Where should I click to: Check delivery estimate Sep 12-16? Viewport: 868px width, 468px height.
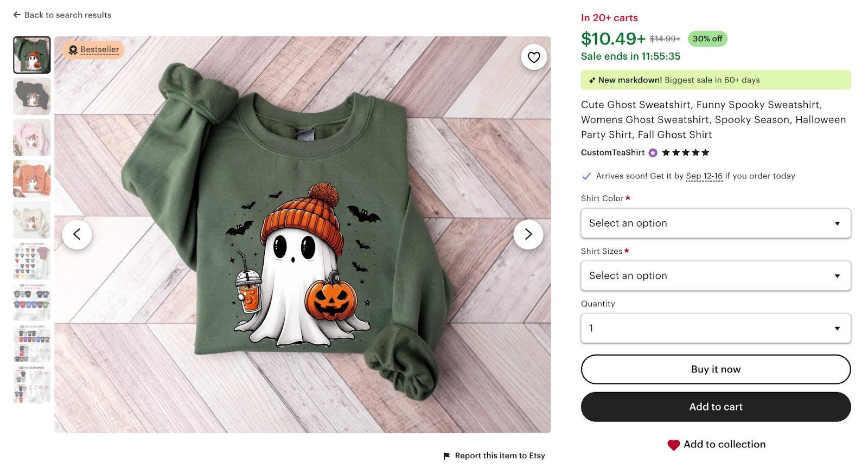704,176
